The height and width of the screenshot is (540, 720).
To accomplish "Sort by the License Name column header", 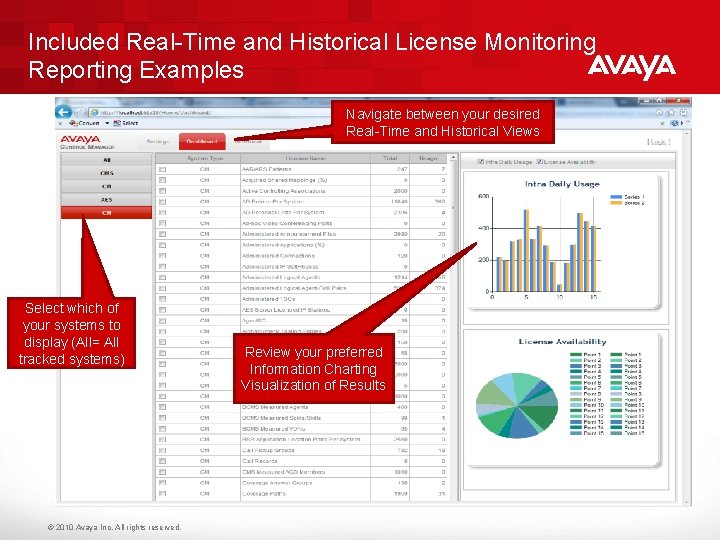I will pos(305,158).
